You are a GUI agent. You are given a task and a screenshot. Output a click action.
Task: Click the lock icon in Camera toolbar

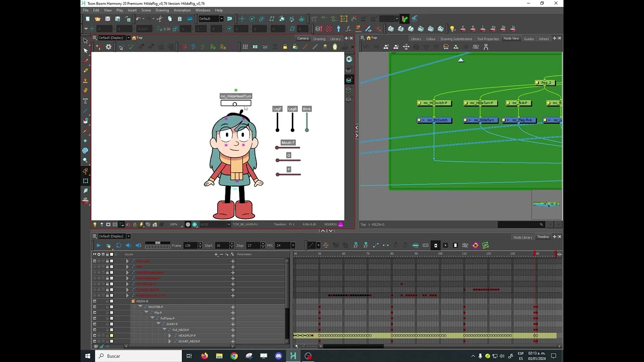(285, 47)
